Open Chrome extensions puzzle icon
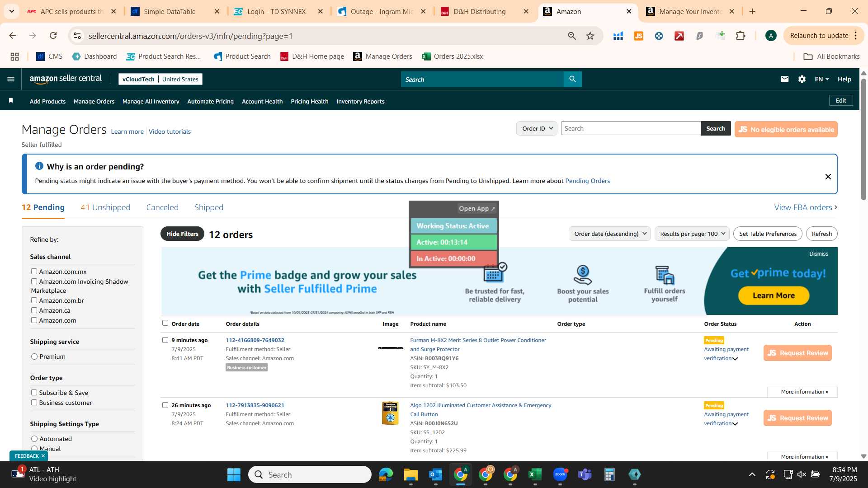 (x=741, y=36)
